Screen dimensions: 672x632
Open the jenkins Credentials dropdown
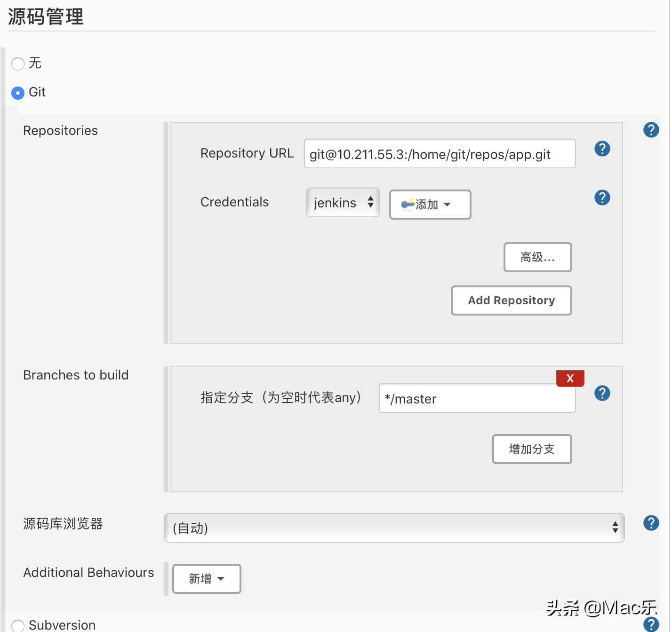[343, 203]
